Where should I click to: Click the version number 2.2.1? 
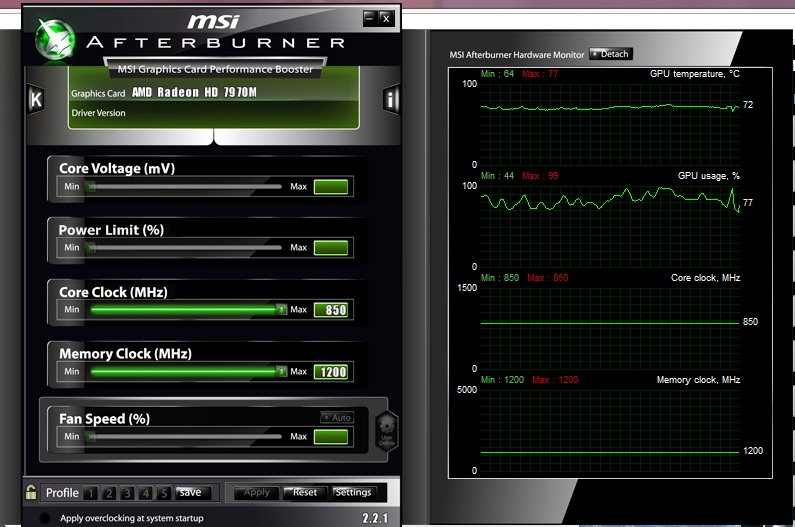(375, 518)
